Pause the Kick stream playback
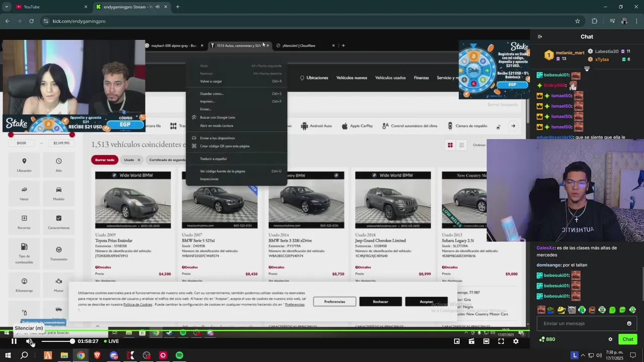The height and width of the screenshot is (362, 644). [14, 341]
